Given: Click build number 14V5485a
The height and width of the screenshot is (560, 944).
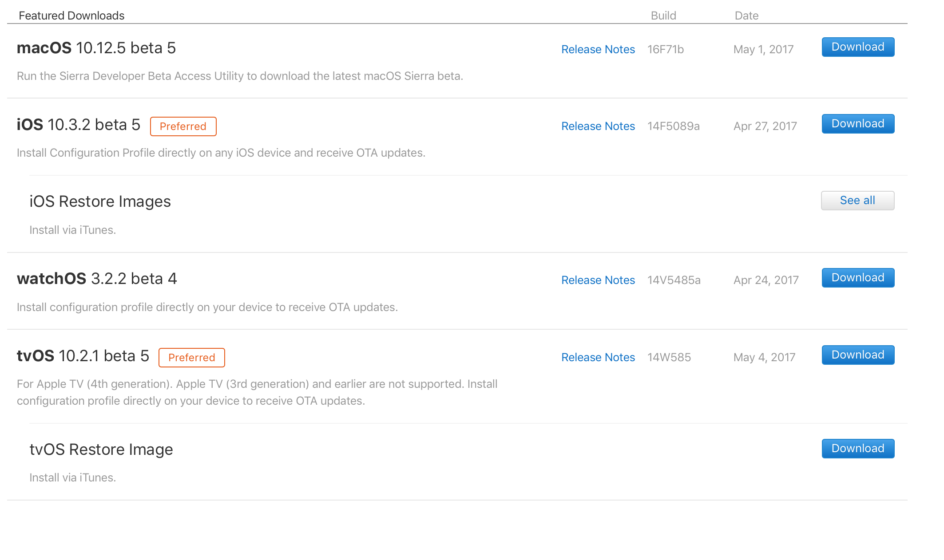Looking at the screenshot, I should click(x=674, y=280).
